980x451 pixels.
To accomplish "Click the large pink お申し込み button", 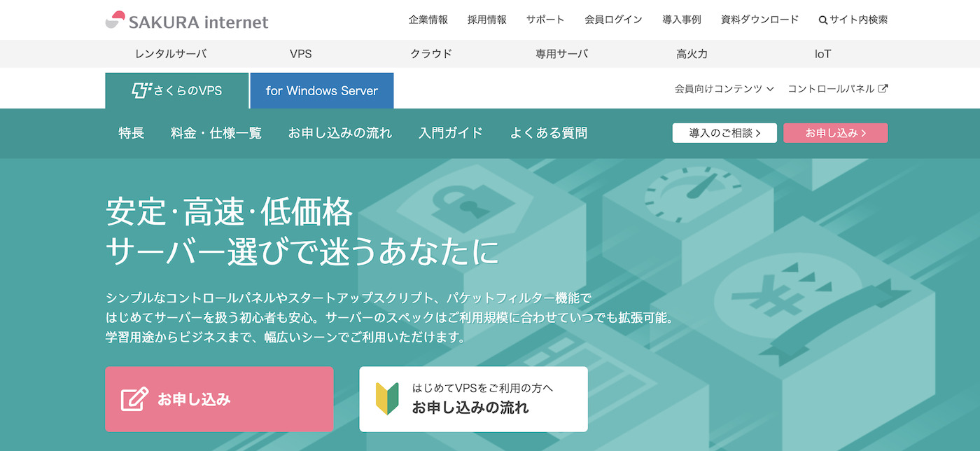I will (x=219, y=398).
